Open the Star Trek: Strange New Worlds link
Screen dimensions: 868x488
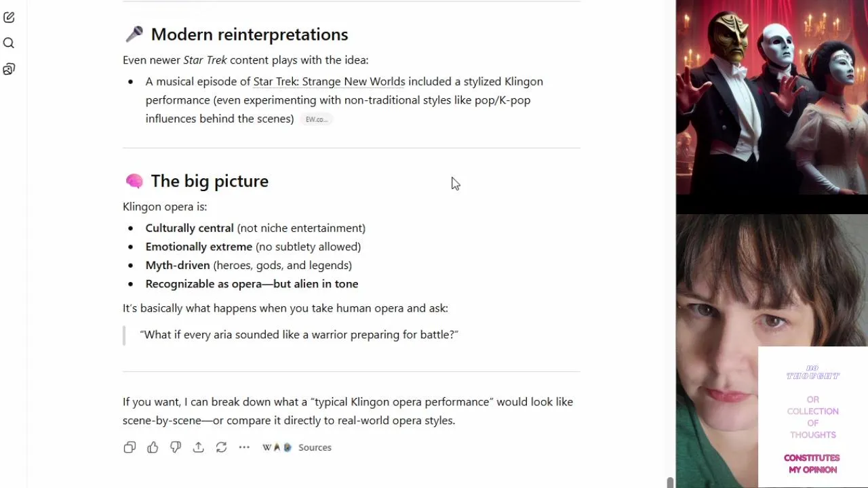(x=329, y=81)
